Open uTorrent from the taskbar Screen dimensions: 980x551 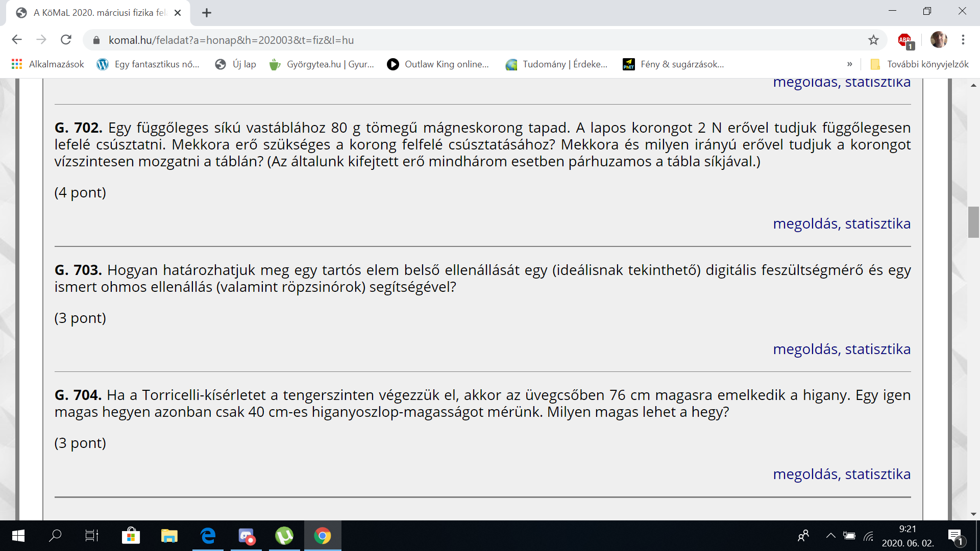284,536
